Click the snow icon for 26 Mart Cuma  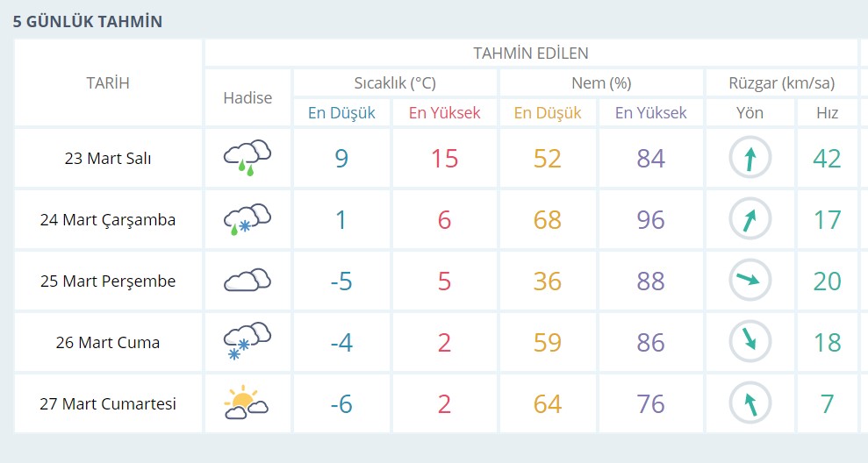point(247,342)
